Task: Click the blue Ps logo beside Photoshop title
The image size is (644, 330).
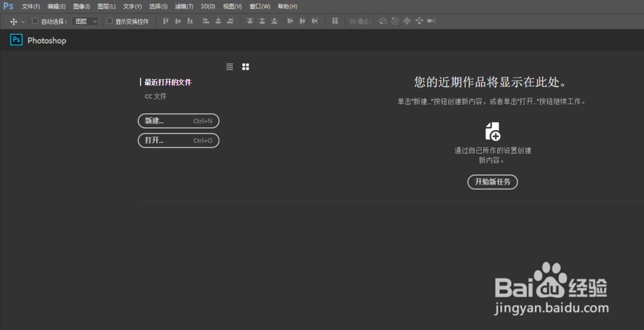Action: point(17,40)
